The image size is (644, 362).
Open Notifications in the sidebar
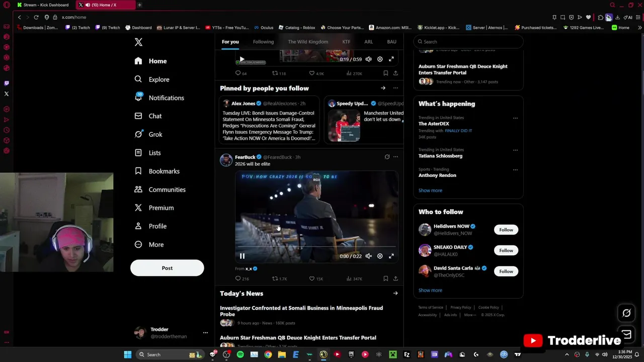point(159,98)
